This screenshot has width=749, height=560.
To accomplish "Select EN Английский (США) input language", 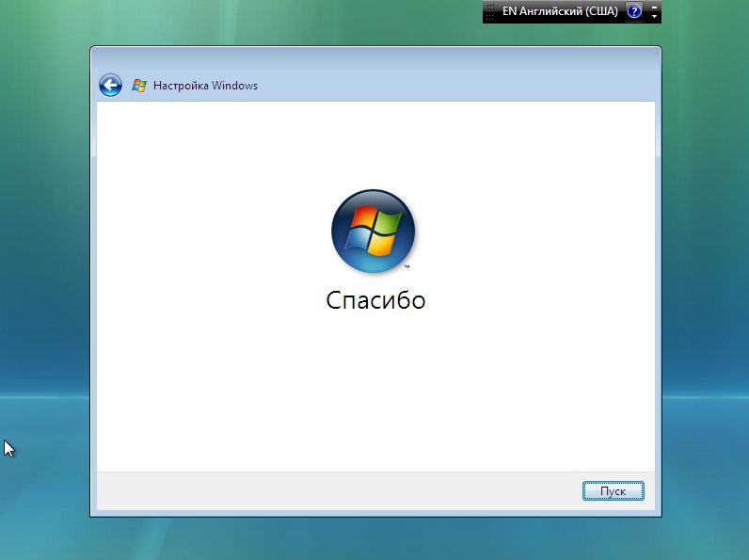I will (560, 11).
